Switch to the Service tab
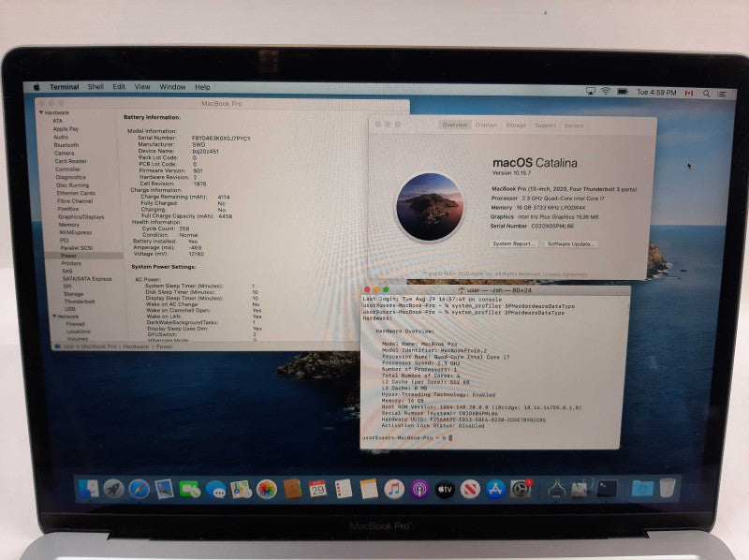 574,125
